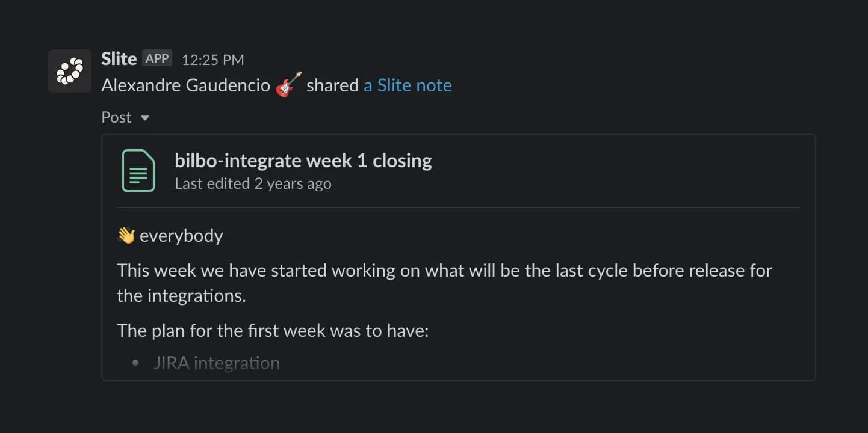The width and height of the screenshot is (868, 433).
Task: Select the JIRA integration list item
Action: click(217, 363)
